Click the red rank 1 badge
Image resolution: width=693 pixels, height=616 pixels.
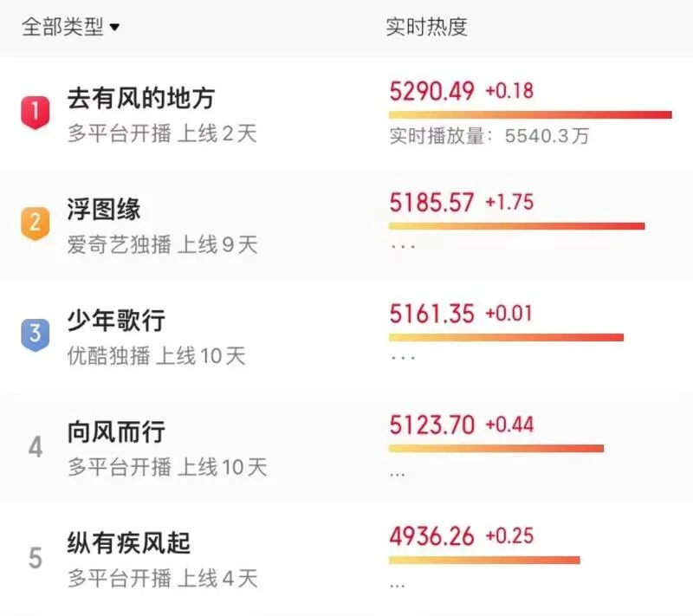(35, 113)
